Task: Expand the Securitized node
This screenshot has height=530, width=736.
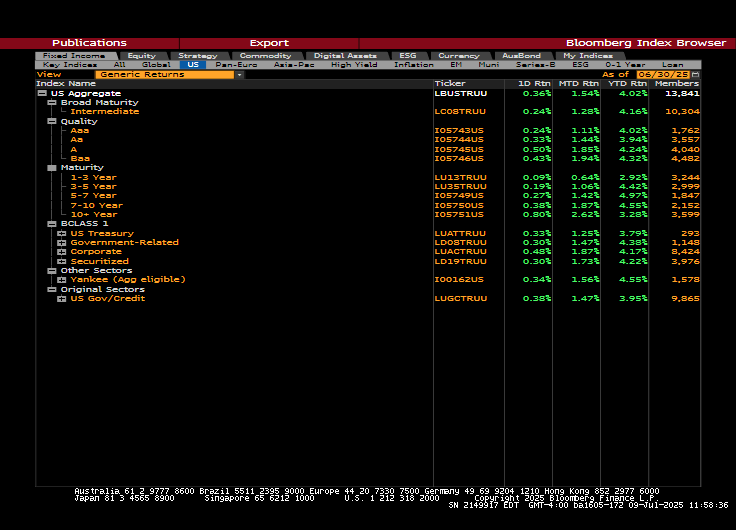Action: coord(61,261)
